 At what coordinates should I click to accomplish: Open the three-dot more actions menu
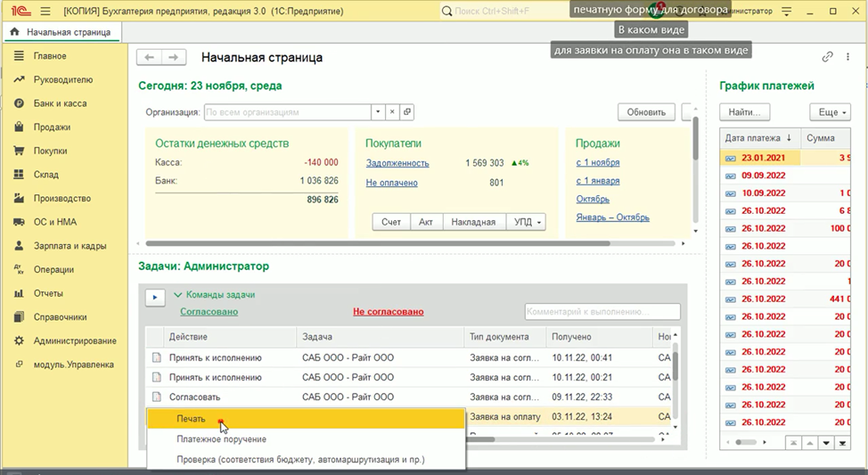(848, 57)
